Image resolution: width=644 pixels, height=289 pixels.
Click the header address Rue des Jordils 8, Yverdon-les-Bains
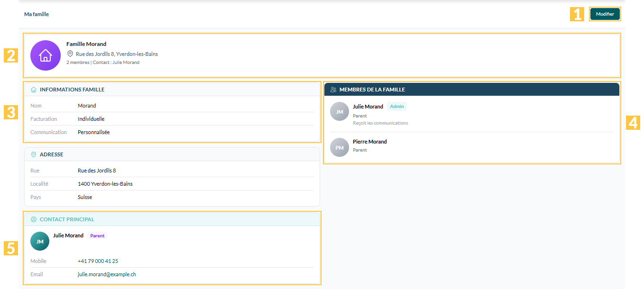click(117, 54)
